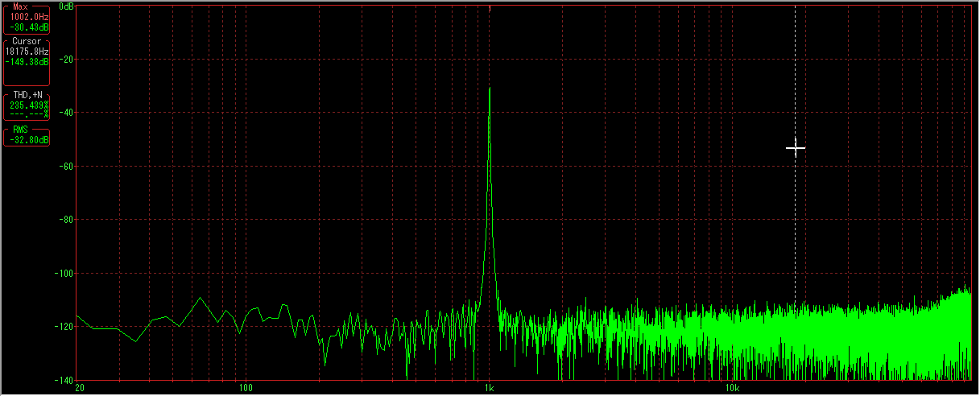
Task: Click the THD,+N value 235.439%
Action: [29, 105]
